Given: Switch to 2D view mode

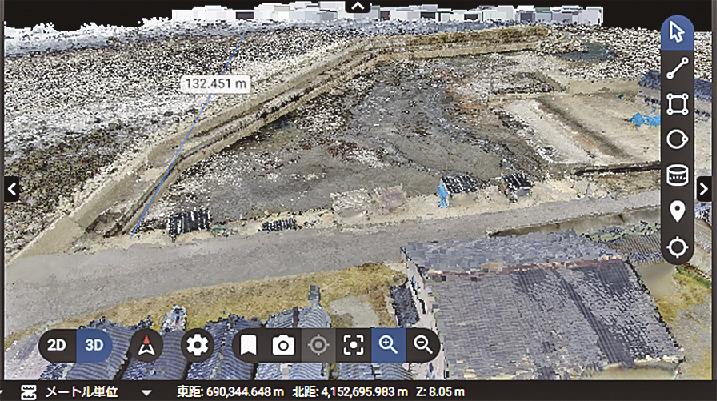Looking at the screenshot, I should click(x=57, y=345).
